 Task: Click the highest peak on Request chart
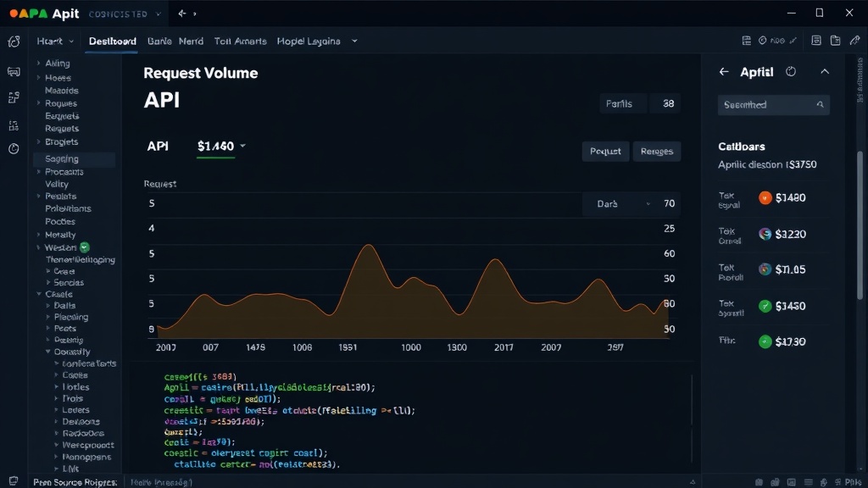pyautogui.click(x=368, y=245)
